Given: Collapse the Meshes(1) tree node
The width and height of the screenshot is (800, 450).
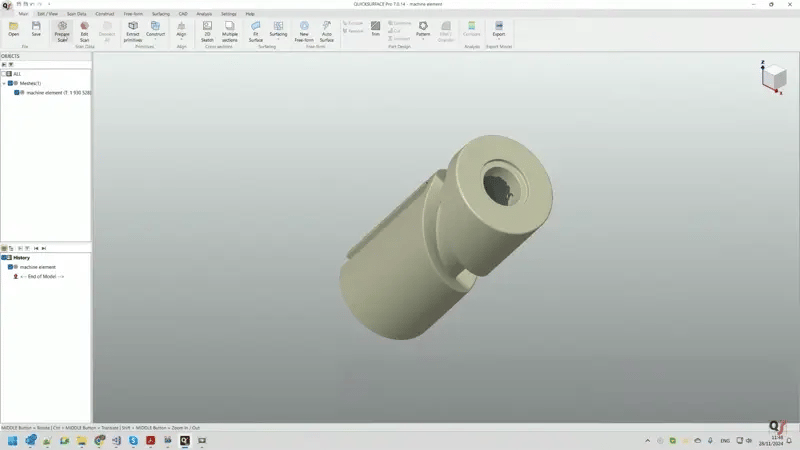Looking at the screenshot, I should pos(4,83).
